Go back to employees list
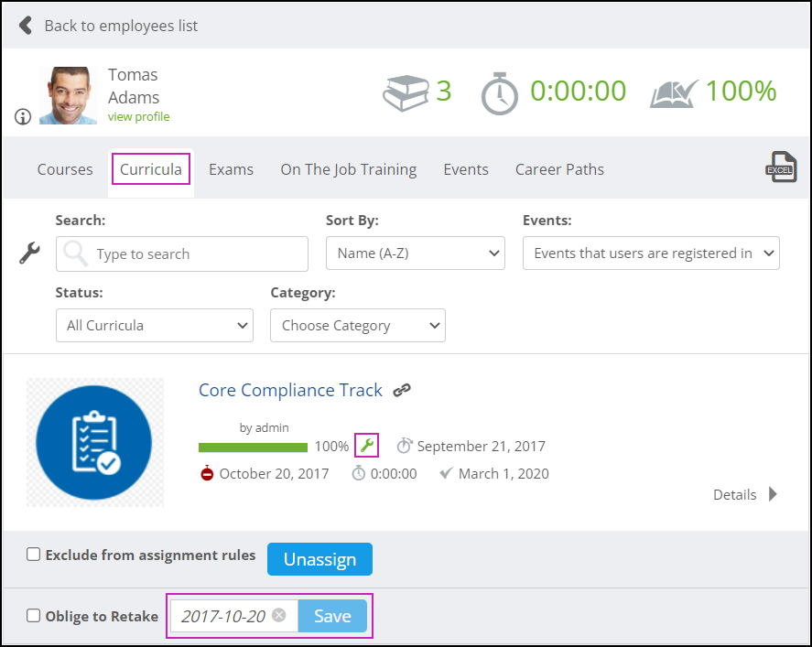This screenshot has width=812, height=647. pos(121,26)
